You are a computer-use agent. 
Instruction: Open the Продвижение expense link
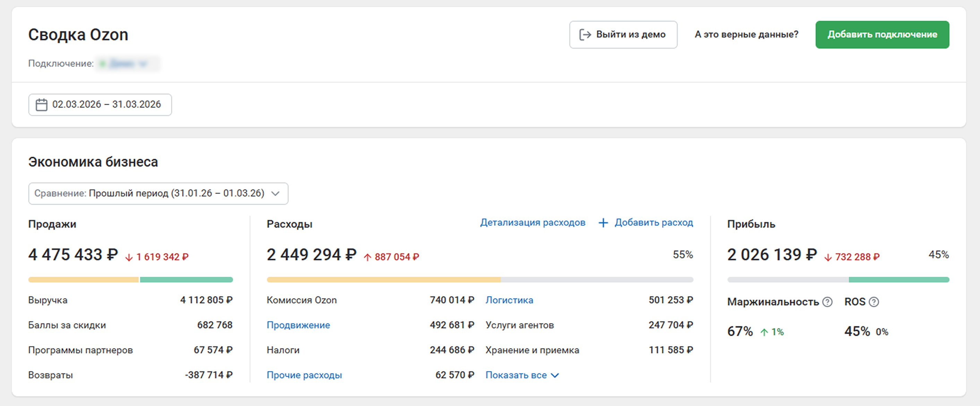click(x=298, y=325)
